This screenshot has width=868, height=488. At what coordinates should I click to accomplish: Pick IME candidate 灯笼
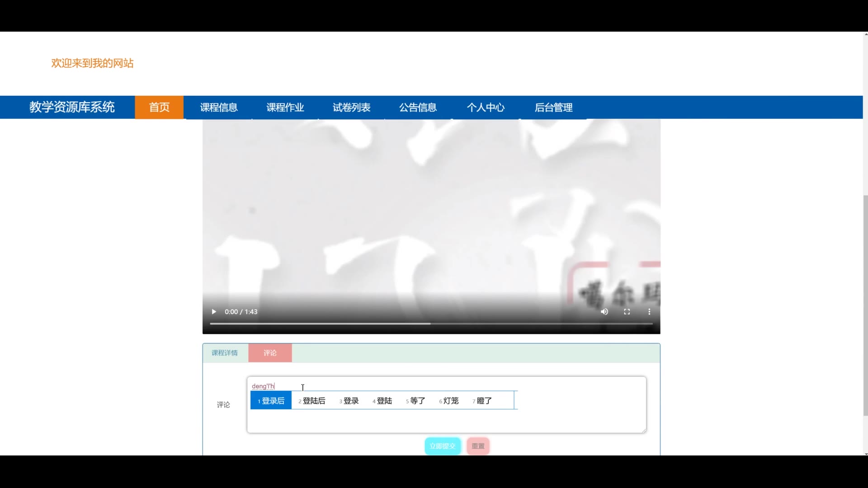[x=449, y=401]
